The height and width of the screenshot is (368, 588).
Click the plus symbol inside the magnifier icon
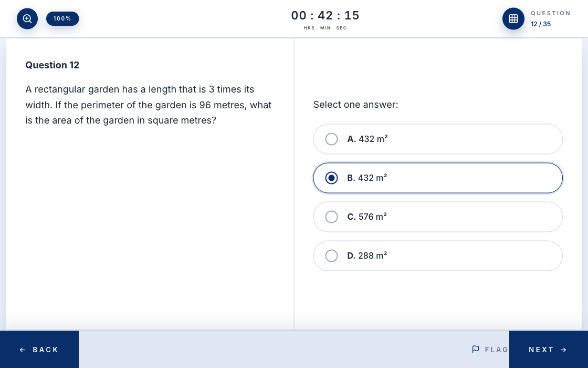pos(27,18)
